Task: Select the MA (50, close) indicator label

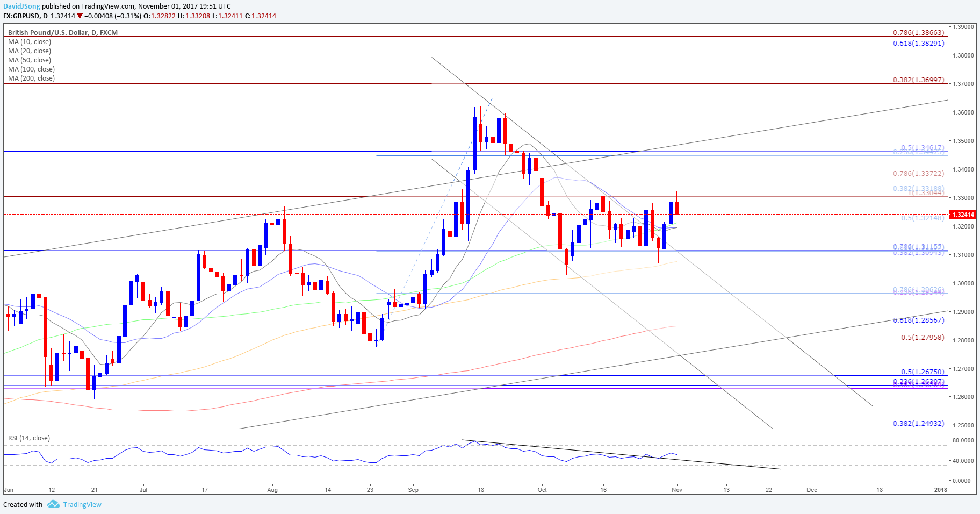Action: pyautogui.click(x=30, y=60)
